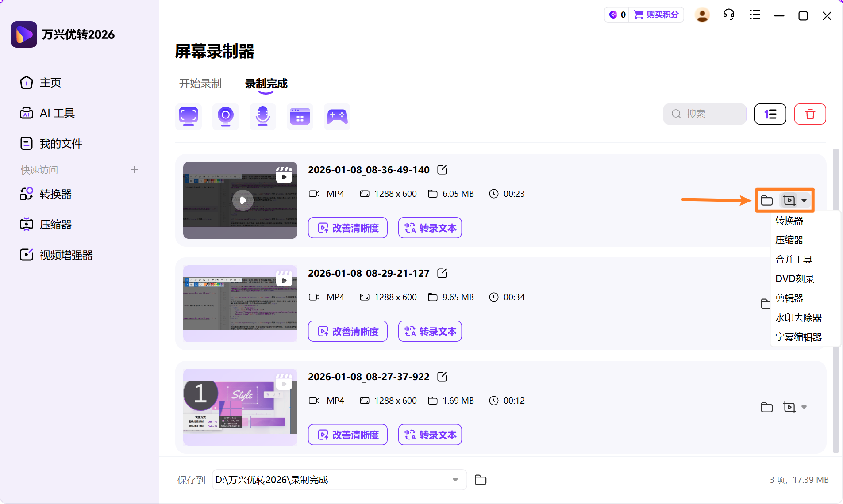
Task: Select the microphone recordings filter icon
Action: pos(262,116)
